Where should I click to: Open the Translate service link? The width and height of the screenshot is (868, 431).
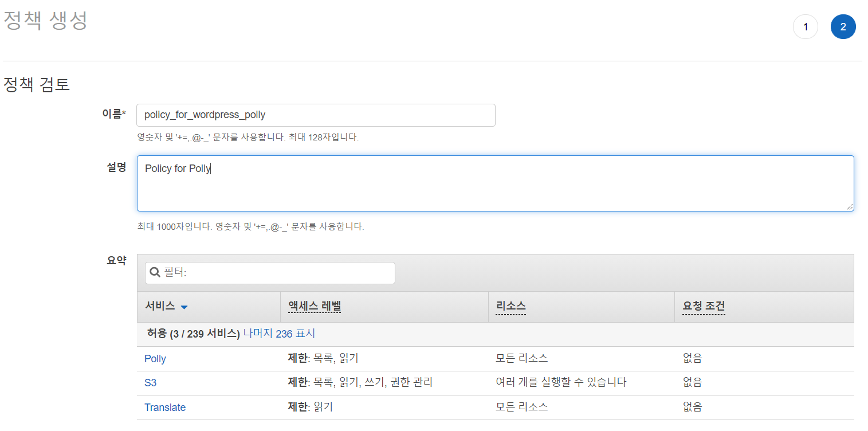click(x=165, y=408)
